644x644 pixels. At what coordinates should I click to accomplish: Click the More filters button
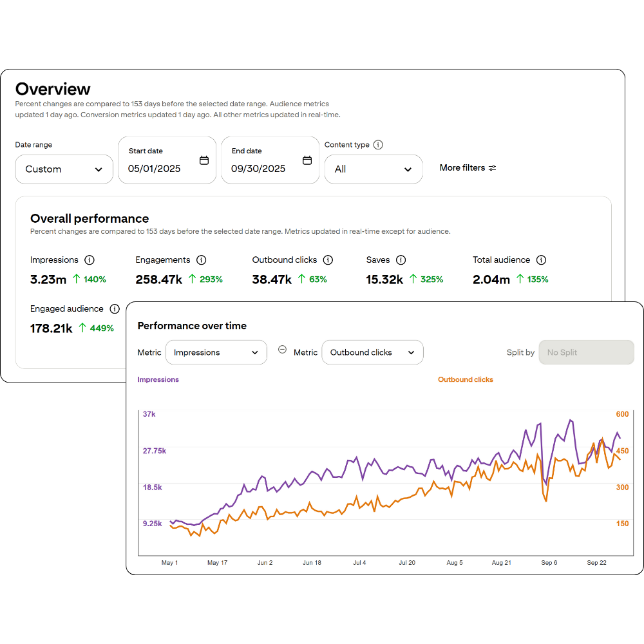point(468,167)
